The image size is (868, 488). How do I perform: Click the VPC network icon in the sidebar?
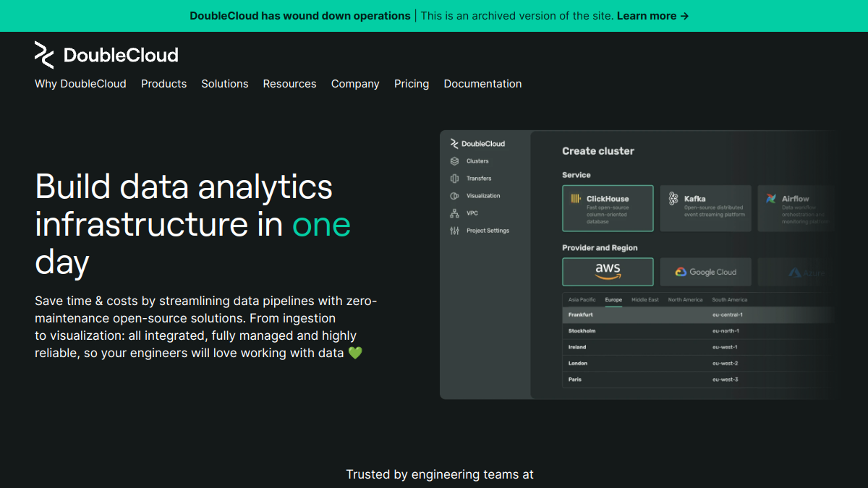pyautogui.click(x=454, y=213)
